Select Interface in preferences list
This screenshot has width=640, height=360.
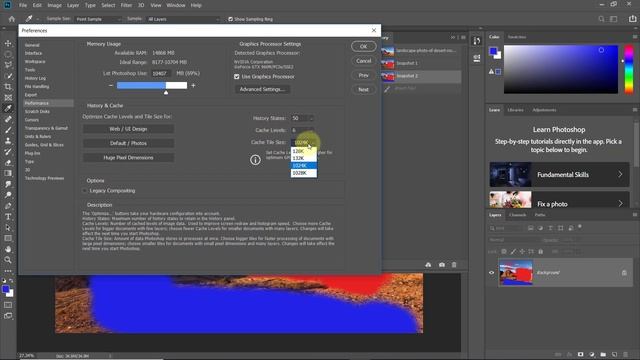point(33,53)
